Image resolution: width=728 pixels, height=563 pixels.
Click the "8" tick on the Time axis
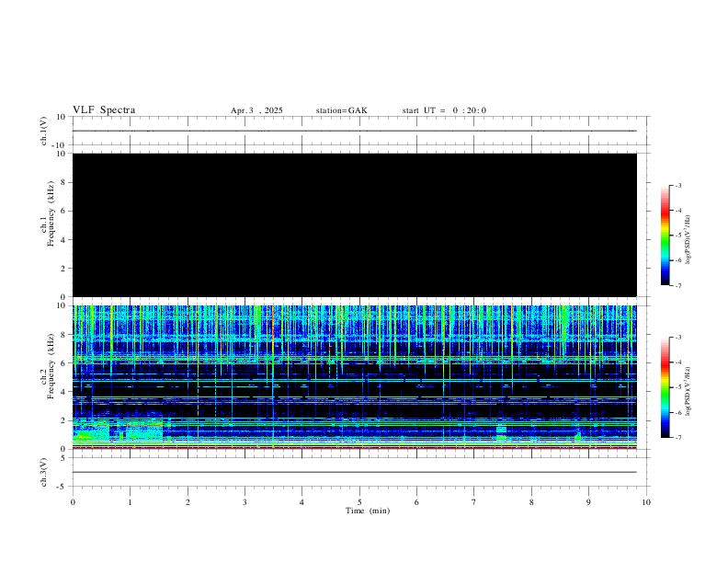pos(531,502)
